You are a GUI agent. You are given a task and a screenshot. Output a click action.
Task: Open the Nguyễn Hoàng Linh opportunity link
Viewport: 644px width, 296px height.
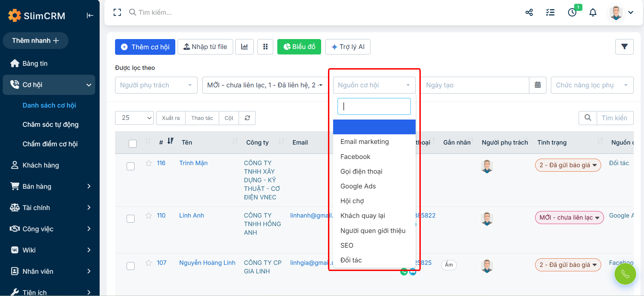point(207,263)
